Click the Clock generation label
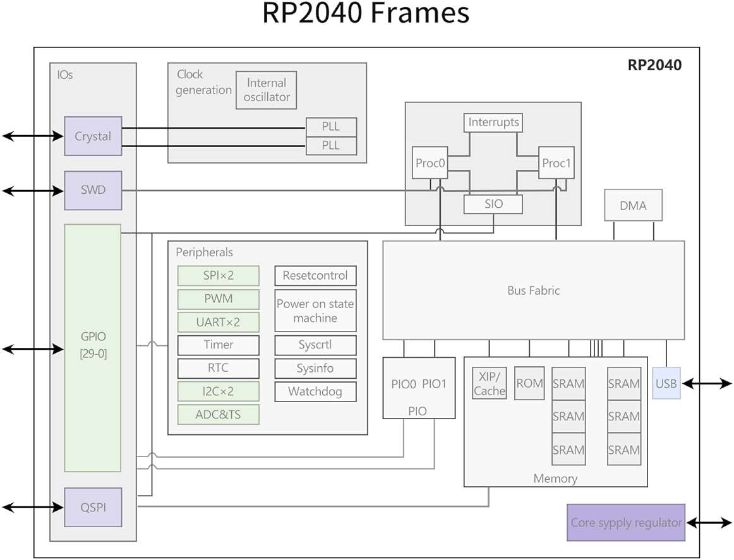 203,82
